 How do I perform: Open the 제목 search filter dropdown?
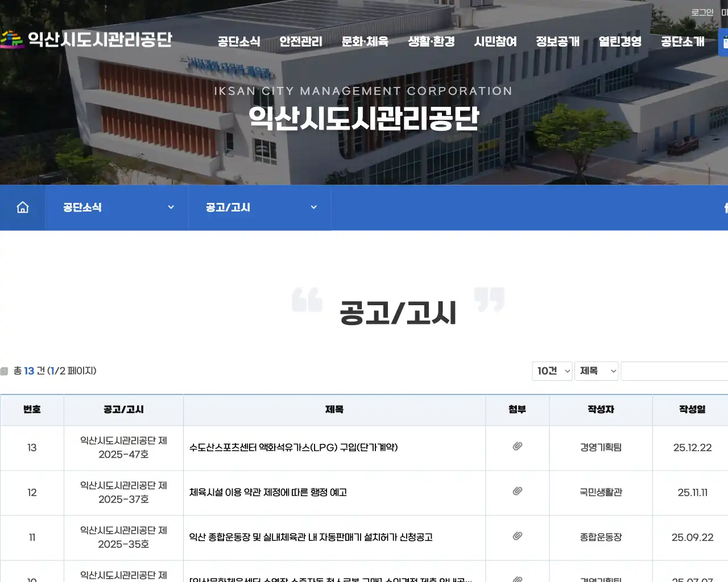pyautogui.click(x=596, y=371)
